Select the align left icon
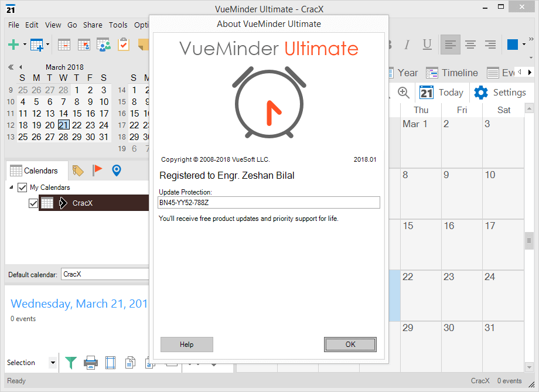Screen dimensions: 539x392 (x=451, y=45)
